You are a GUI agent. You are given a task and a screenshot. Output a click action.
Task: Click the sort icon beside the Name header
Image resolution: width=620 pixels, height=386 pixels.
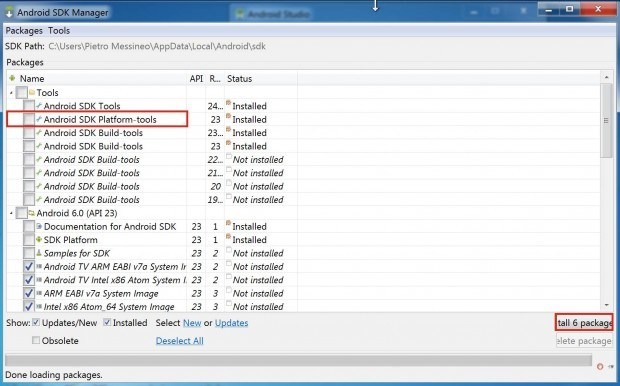(12, 78)
